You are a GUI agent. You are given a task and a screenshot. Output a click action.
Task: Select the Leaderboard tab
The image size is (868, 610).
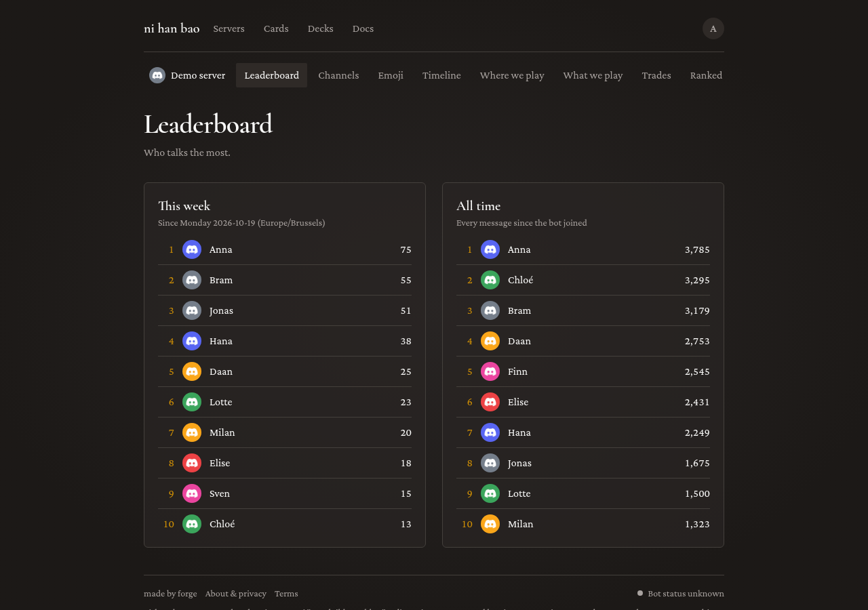(x=272, y=75)
